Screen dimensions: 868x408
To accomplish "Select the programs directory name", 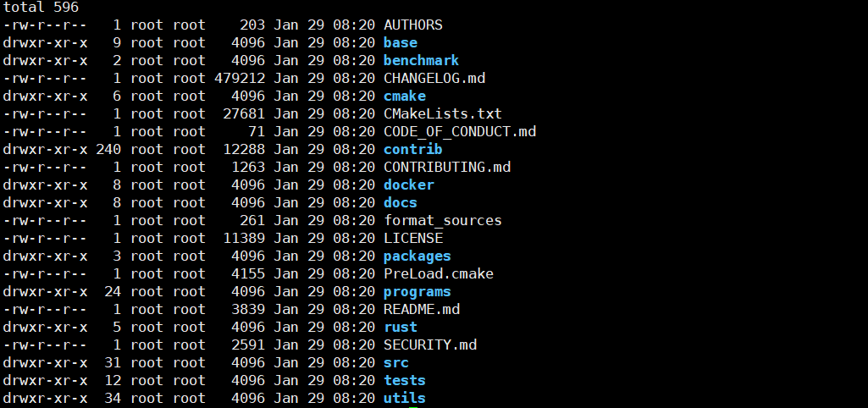I will tap(417, 291).
